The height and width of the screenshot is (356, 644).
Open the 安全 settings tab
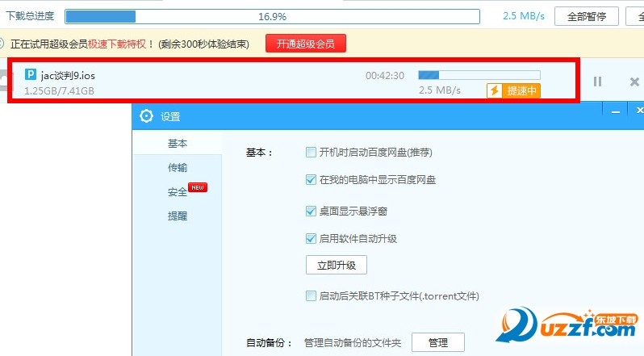click(x=178, y=192)
